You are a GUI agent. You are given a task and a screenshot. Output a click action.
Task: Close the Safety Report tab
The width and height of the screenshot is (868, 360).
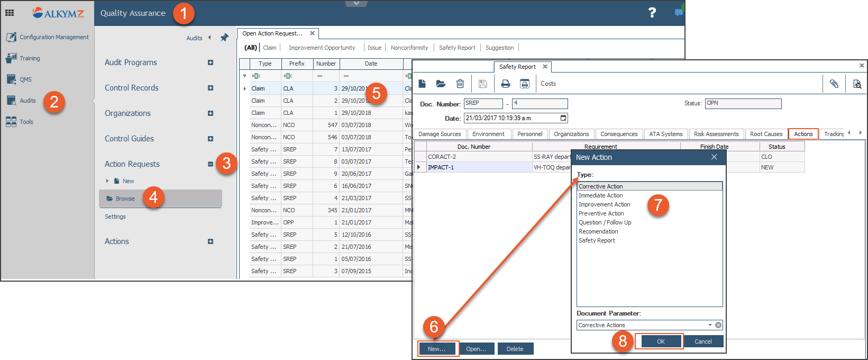(545, 67)
